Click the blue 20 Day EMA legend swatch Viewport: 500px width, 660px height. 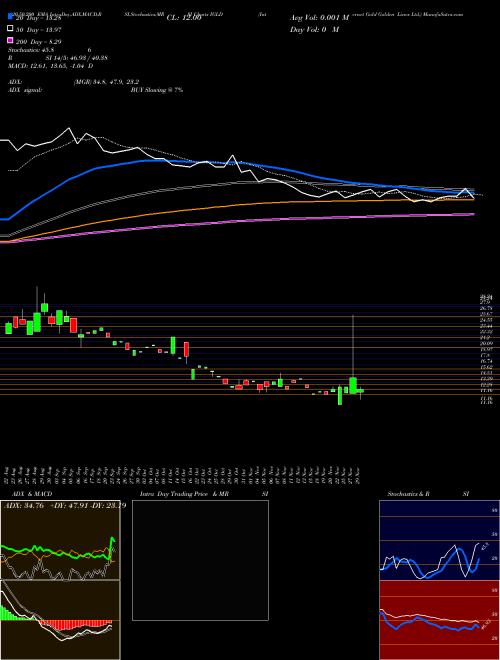(x=10, y=18)
